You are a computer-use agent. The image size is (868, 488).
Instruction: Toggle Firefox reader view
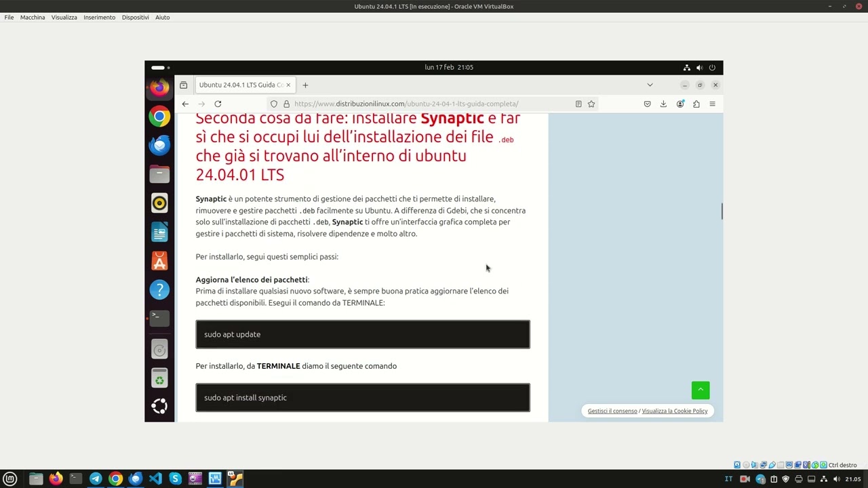pos(578,104)
